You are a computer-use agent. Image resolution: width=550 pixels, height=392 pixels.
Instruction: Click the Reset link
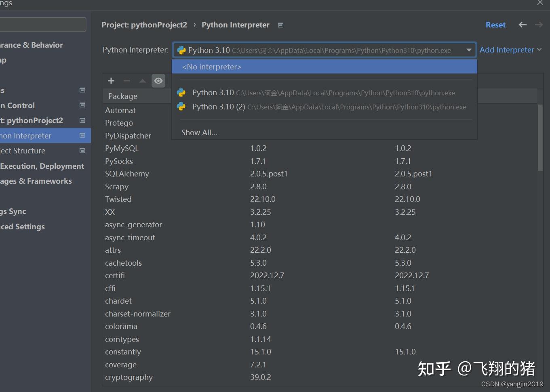(495, 25)
